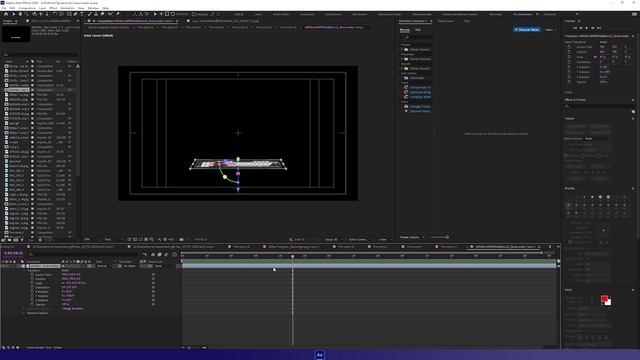Expand the Starter Sounds folder
The width and height of the screenshot is (640, 360).
tap(402, 68)
